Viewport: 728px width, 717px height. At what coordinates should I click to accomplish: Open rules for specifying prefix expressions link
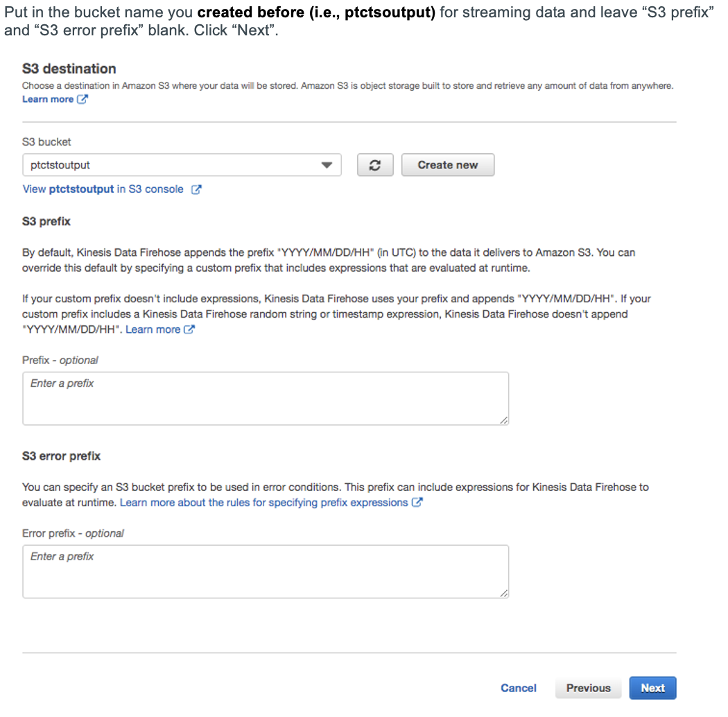pyautogui.click(x=263, y=503)
